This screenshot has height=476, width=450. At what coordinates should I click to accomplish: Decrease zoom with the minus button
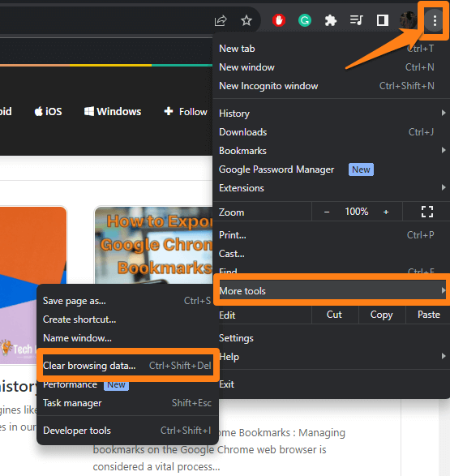(x=327, y=212)
